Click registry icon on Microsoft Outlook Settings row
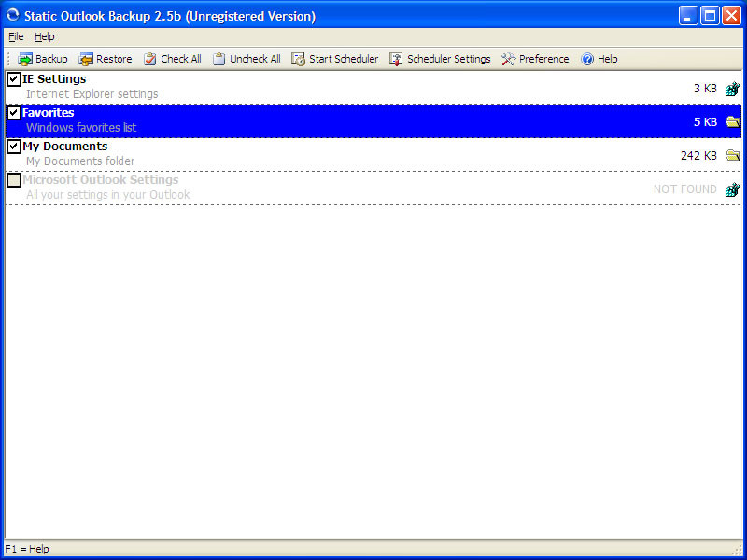The image size is (747, 560). [x=733, y=189]
